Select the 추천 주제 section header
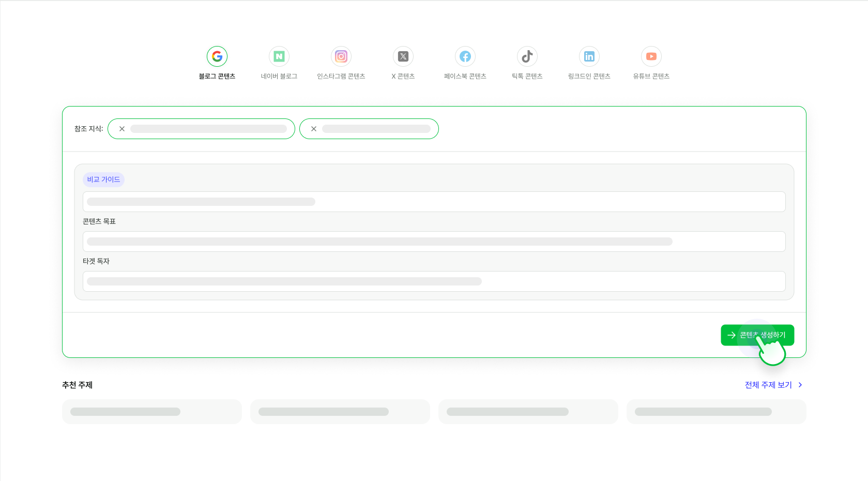Screen dimensions: 868x481 pos(77,385)
